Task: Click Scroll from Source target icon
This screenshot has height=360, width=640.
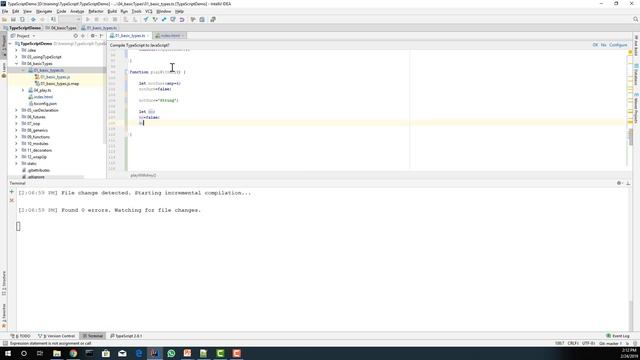Action: (x=76, y=36)
